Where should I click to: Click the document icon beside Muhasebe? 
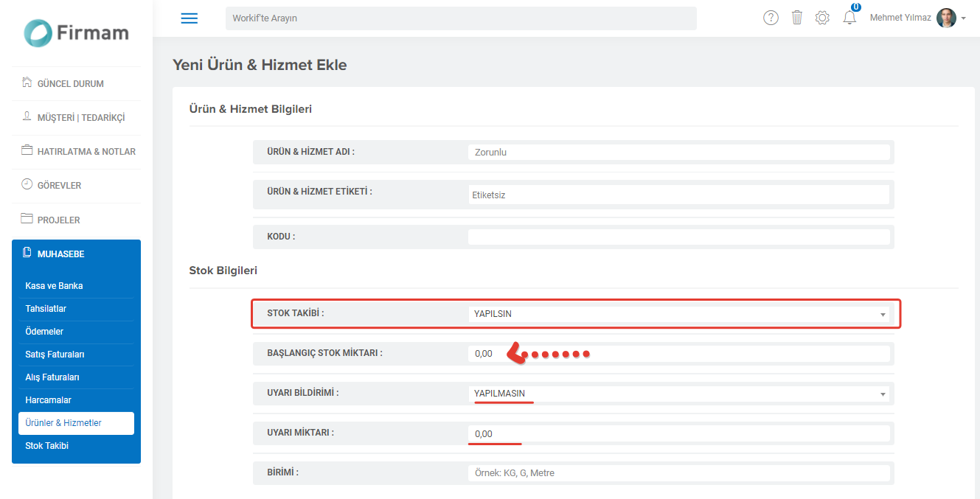27,253
